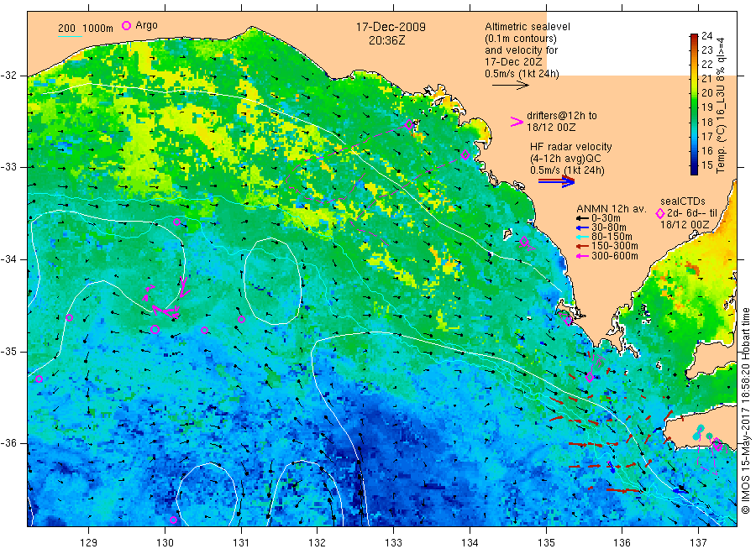
Task: Click the "drifters@12h to" legend text
Action: click(x=562, y=116)
